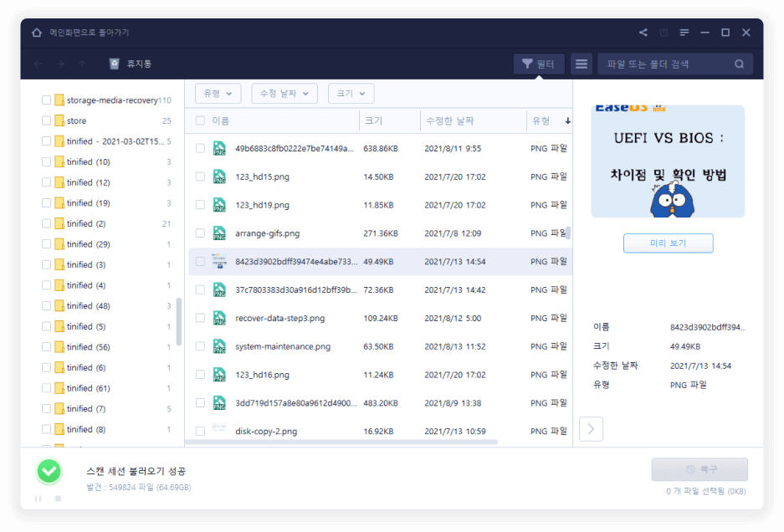The height and width of the screenshot is (532, 784).
Task: Click the recycle bin icon beside 휴지통
Action: point(114,64)
